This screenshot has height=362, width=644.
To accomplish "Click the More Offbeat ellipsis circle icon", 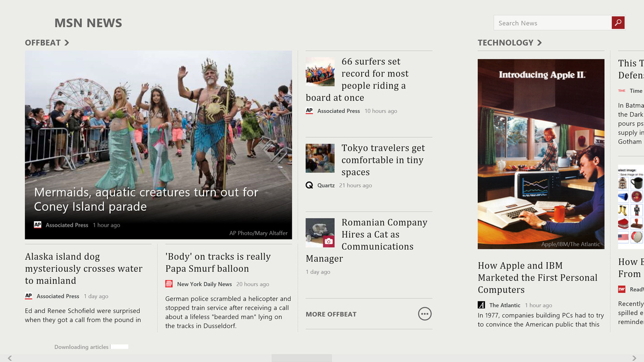I will click(425, 314).
